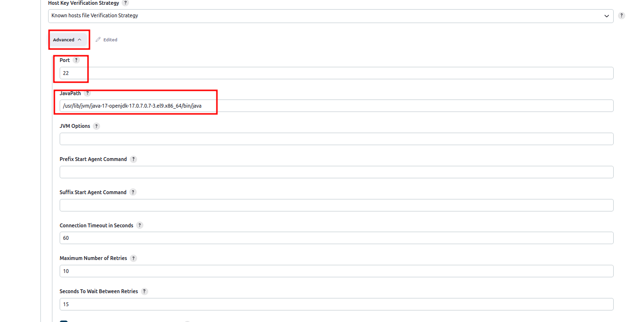The image size is (644, 322).
Task: Click the "Maximum Number of Retries" label
Action: pyautogui.click(x=93, y=258)
